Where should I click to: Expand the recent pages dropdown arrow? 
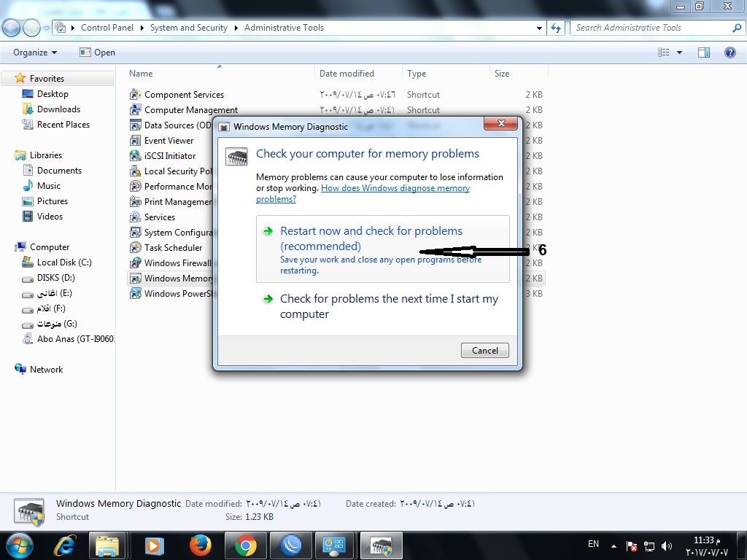(46, 28)
